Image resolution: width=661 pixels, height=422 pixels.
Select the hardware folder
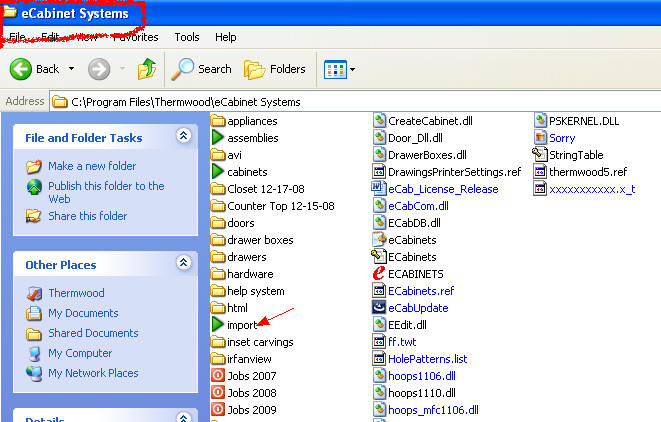tap(242, 274)
